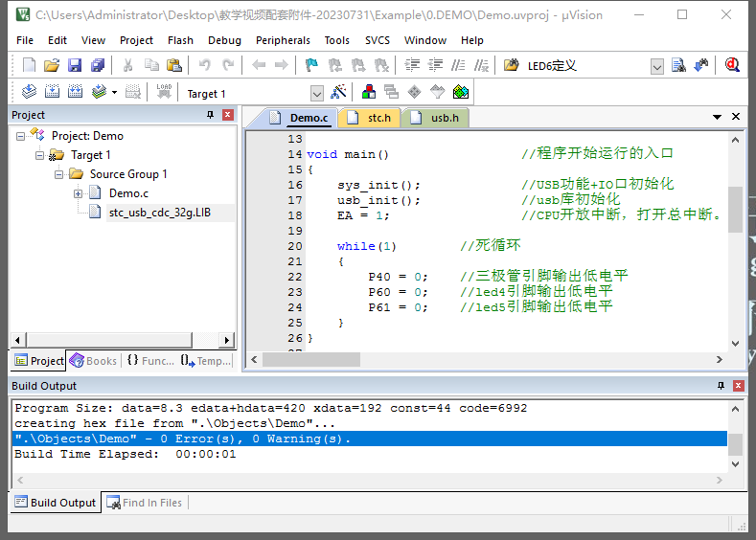756x540 pixels.
Task: Redo the last undone edit
Action: point(228,65)
